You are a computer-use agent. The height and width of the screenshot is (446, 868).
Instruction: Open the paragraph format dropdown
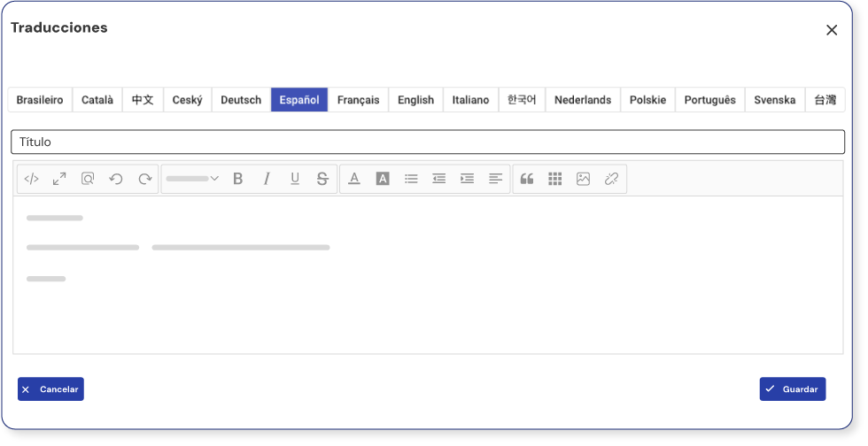192,178
